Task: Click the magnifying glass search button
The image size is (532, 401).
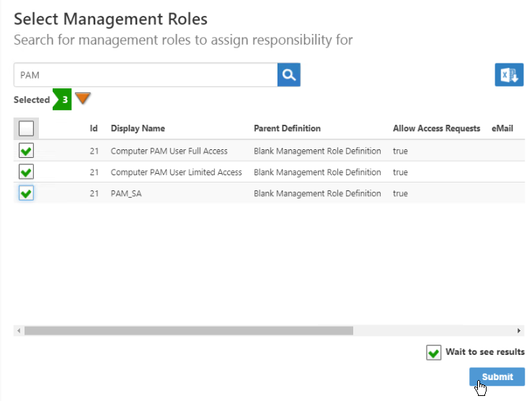Action: pyautogui.click(x=289, y=75)
